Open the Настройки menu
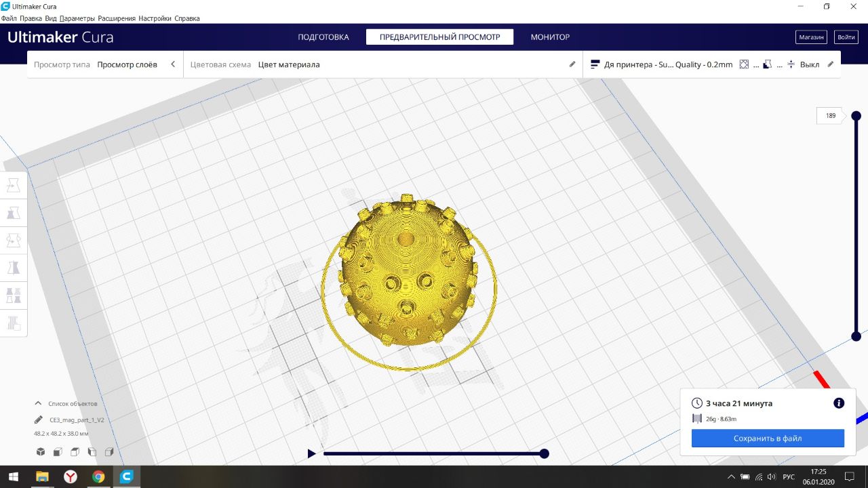The image size is (868, 488). (155, 18)
